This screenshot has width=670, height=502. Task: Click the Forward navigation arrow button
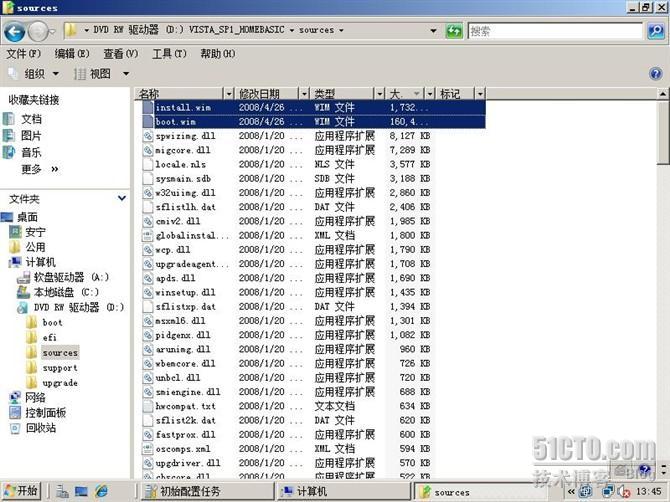coord(38,31)
